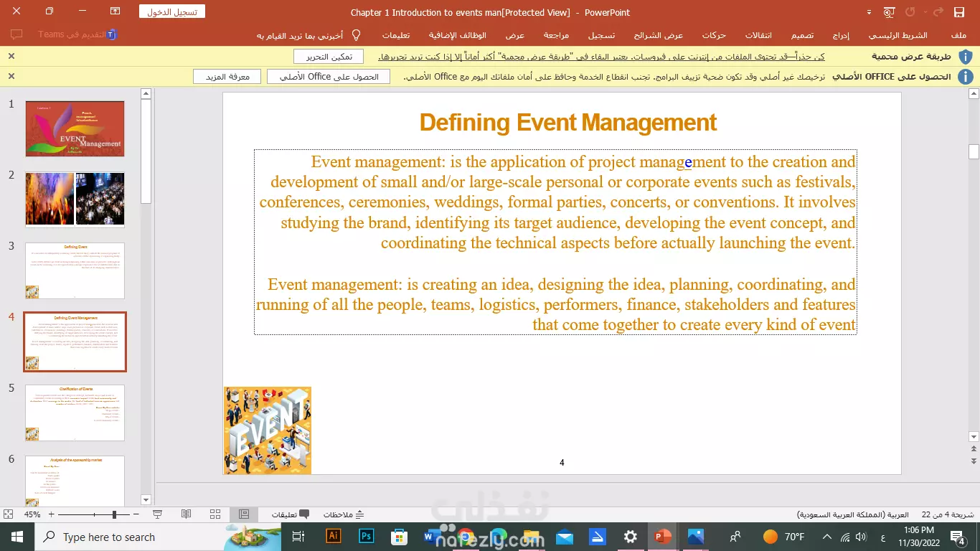Image resolution: width=980 pixels, height=551 pixels.
Task: Open the عرض الشرائح (Slide Show) tab
Action: 659,35
